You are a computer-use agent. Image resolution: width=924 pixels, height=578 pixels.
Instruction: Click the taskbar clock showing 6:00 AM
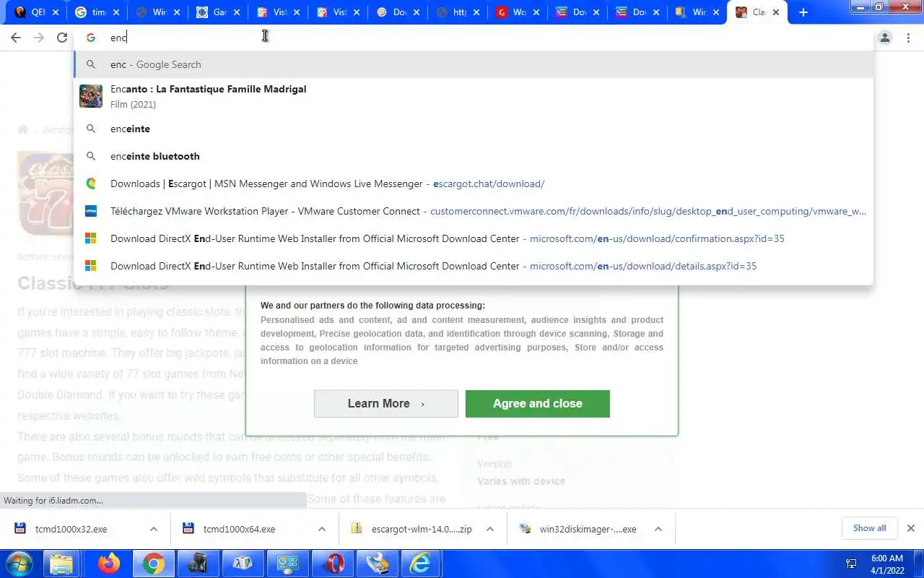(x=886, y=564)
